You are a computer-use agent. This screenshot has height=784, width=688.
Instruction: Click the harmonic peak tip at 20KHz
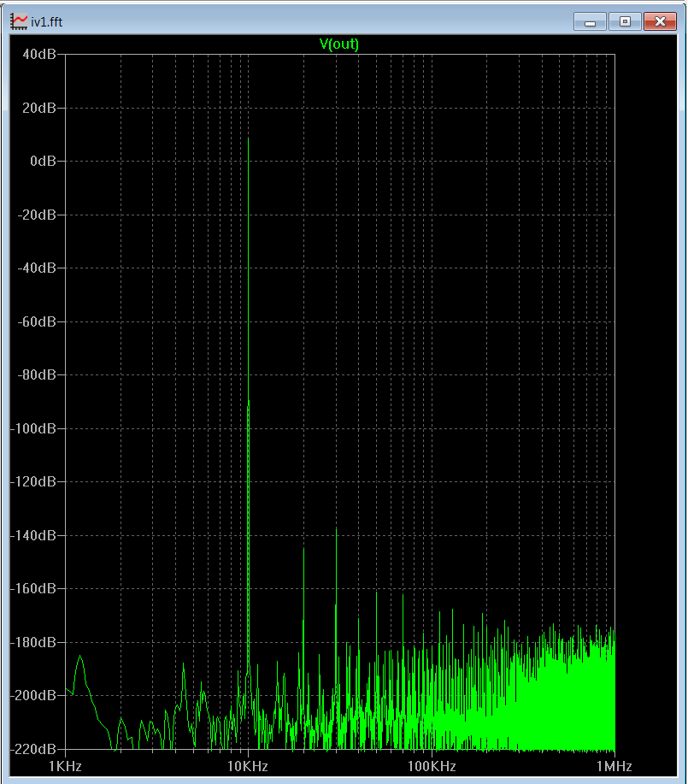pos(303,549)
